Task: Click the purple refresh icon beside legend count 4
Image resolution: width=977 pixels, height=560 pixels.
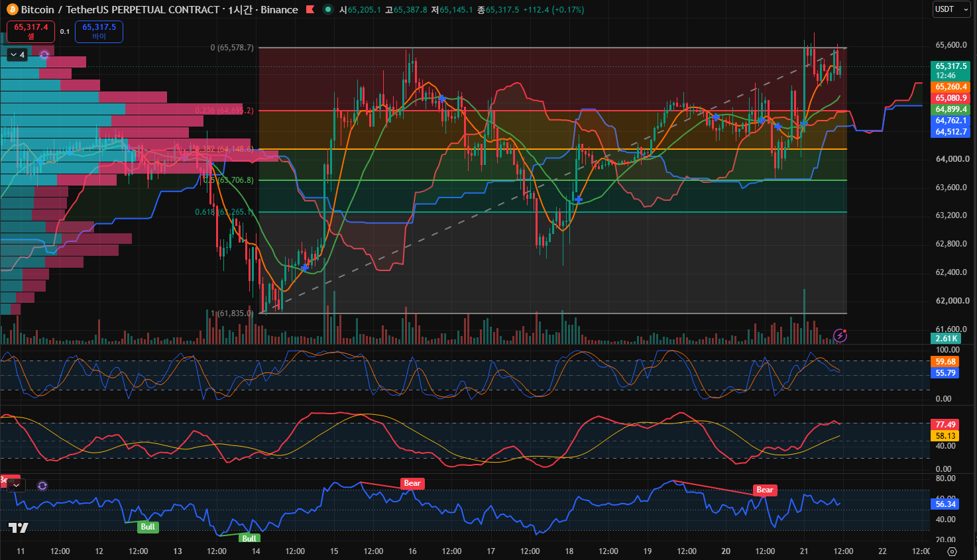Action: [44, 55]
